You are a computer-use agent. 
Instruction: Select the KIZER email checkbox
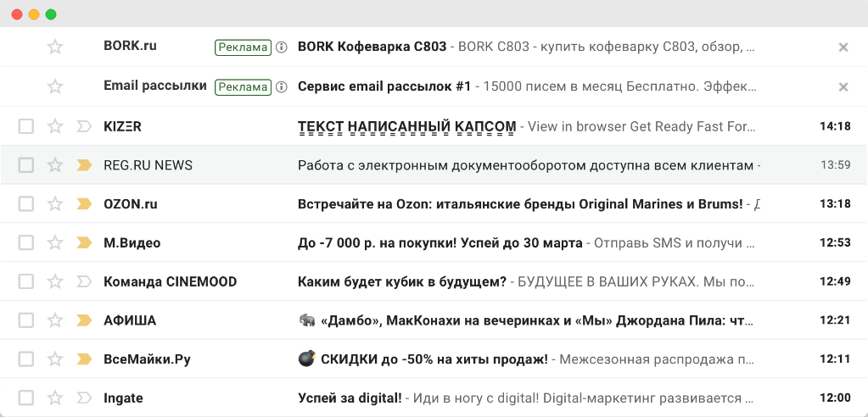coord(26,126)
